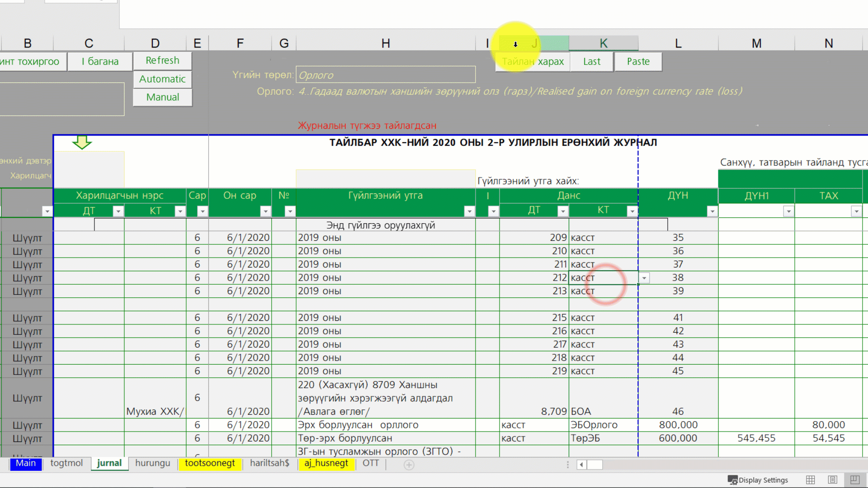Click the new sheet plus icon

tap(409, 465)
